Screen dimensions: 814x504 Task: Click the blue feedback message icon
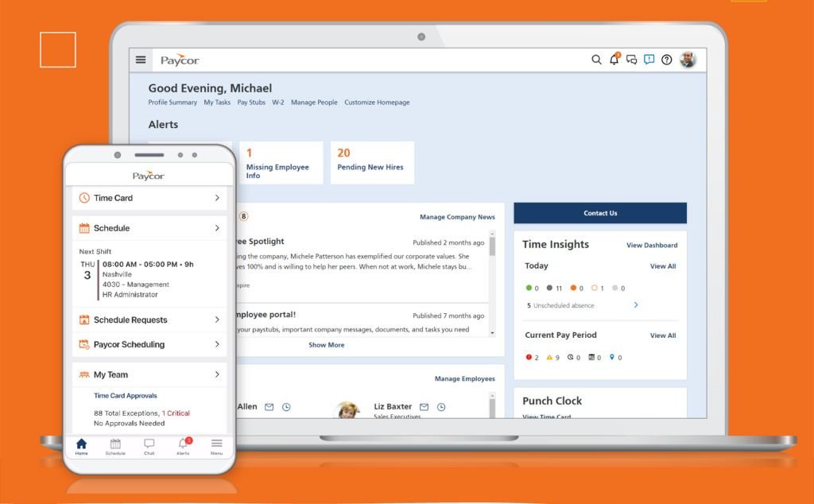point(649,60)
